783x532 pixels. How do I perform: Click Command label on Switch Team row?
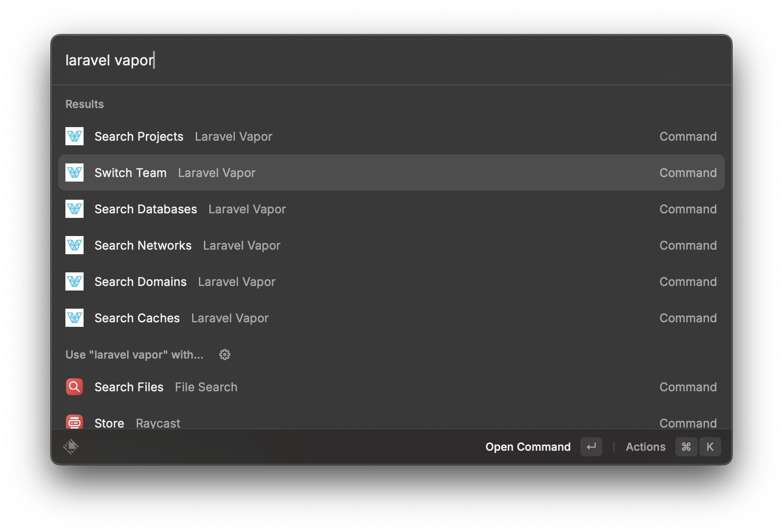tap(688, 172)
